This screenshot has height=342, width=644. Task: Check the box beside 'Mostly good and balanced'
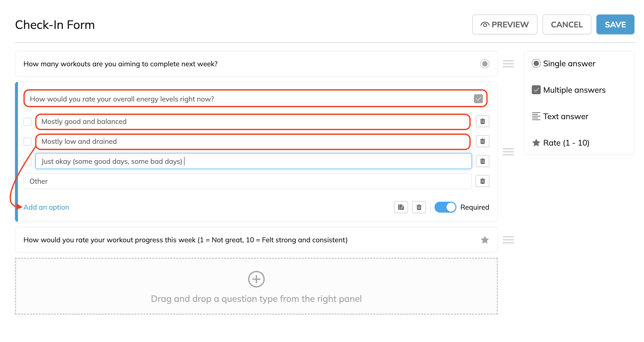pos(27,122)
